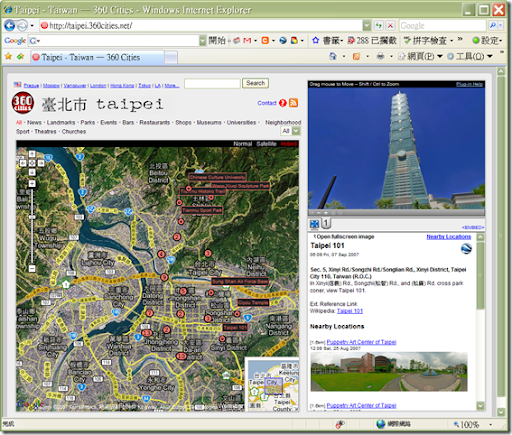Click the map pan up arrow
This screenshot has width=512, height=435.
[32, 154]
